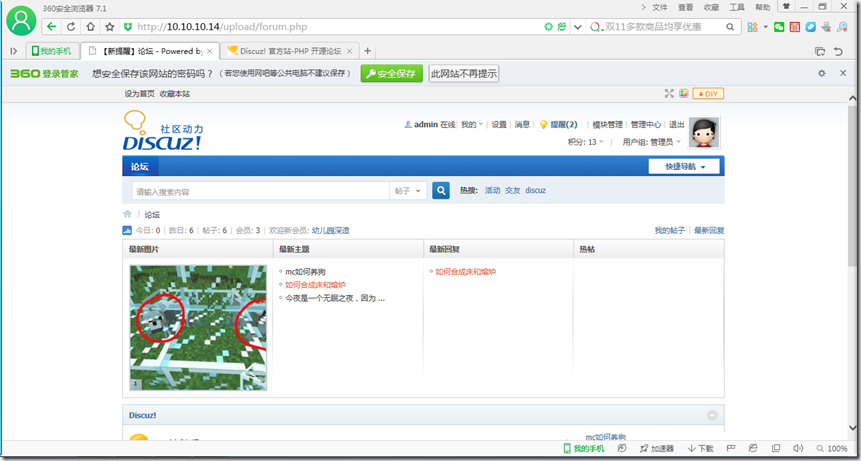Open 360 login manager settings gear
Viewport: 861px width, 461px height.
click(821, 73)
